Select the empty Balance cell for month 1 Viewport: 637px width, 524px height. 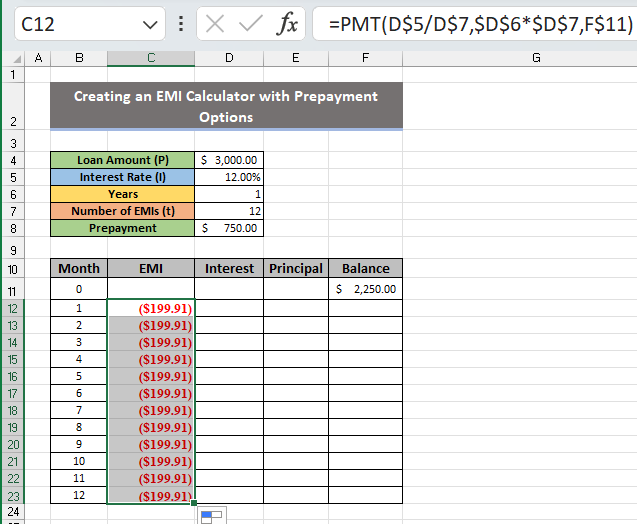366,308
